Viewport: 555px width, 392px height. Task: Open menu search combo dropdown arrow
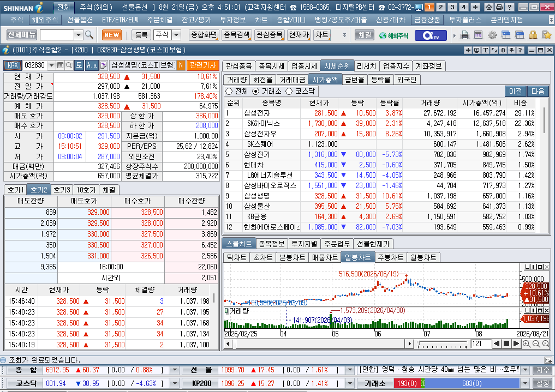tap(79, 35)
